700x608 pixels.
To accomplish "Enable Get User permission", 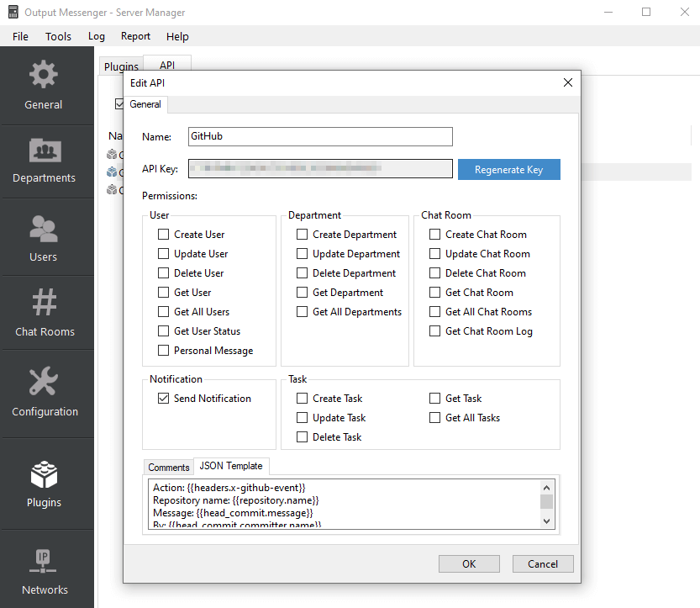I will (x=163, y=292).
